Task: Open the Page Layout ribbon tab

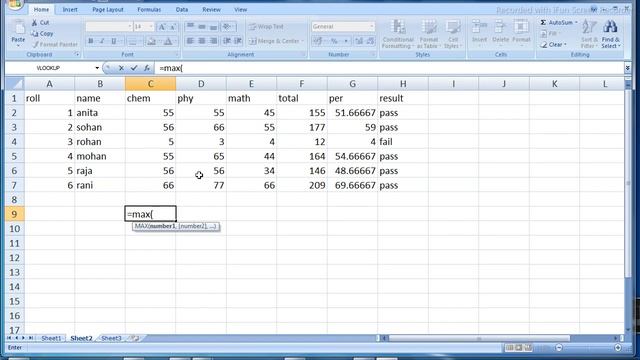Action: pyautogui.click(x=108, y=9)
